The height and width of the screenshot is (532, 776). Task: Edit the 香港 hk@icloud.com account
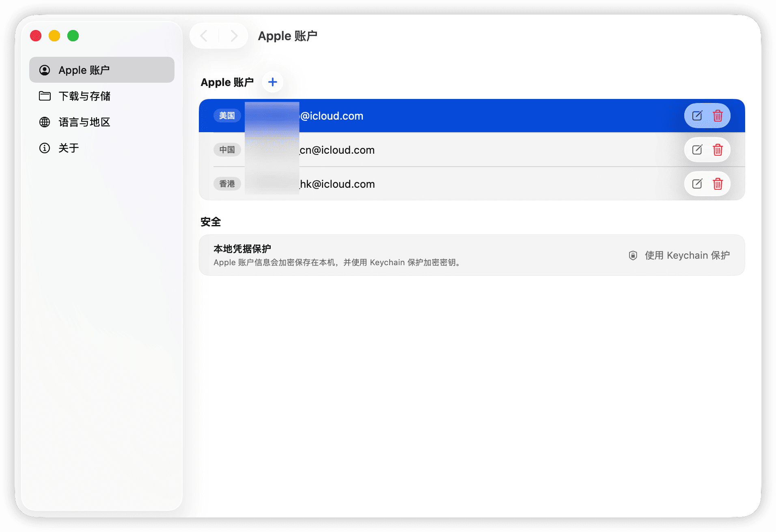(x=697, y=184)
